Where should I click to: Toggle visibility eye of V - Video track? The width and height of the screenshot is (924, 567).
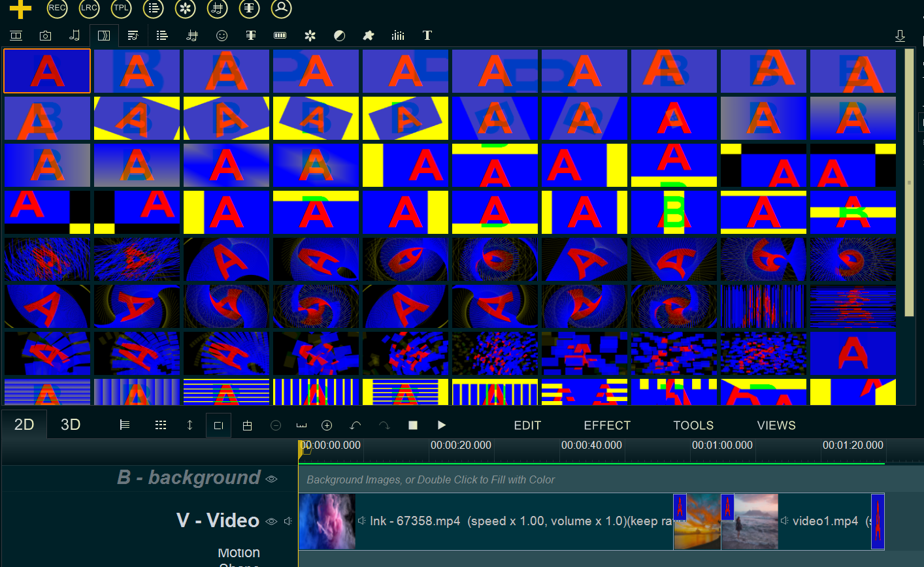[x=272, y=521]
